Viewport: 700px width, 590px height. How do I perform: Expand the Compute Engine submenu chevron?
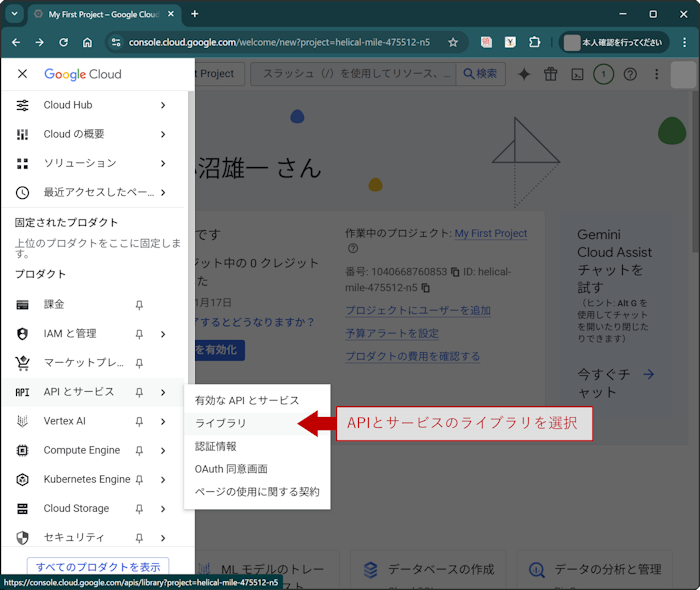163,450
